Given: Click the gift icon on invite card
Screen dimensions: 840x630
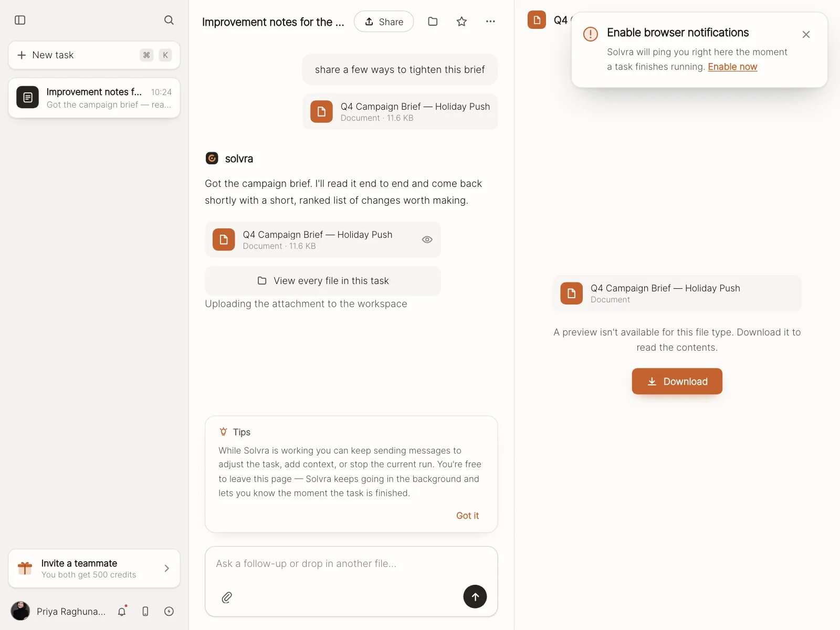Looking at the screenshot, I should point(25,568).
